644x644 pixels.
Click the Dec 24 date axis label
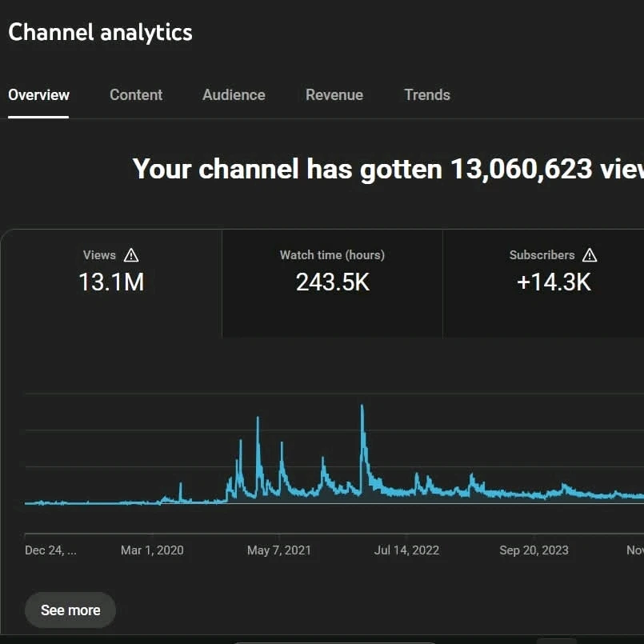[x=51, y=550]
